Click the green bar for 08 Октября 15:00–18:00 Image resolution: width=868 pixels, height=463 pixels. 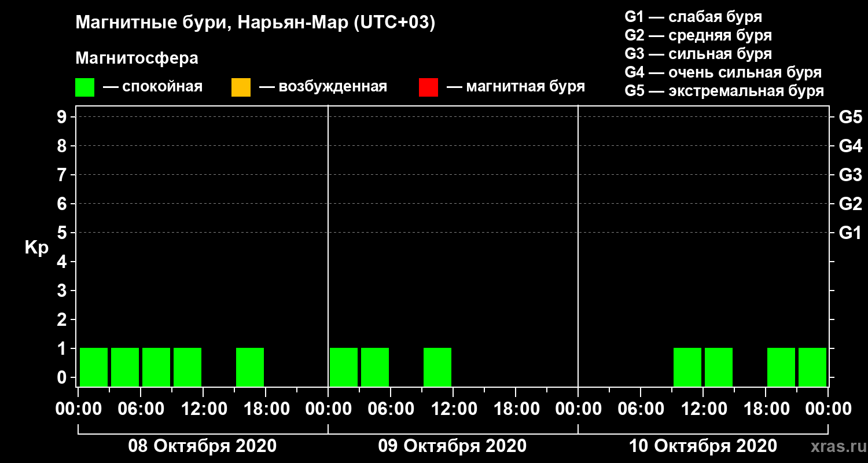(250, 367)
